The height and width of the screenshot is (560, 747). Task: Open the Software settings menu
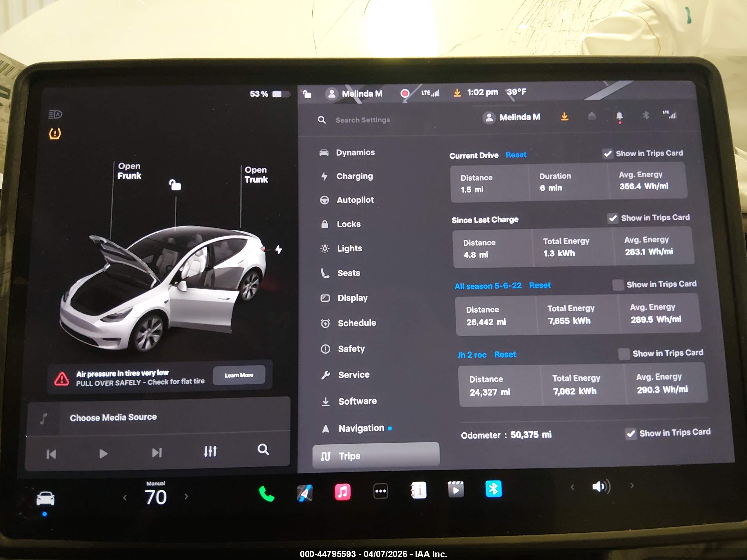tap(349, 401)
